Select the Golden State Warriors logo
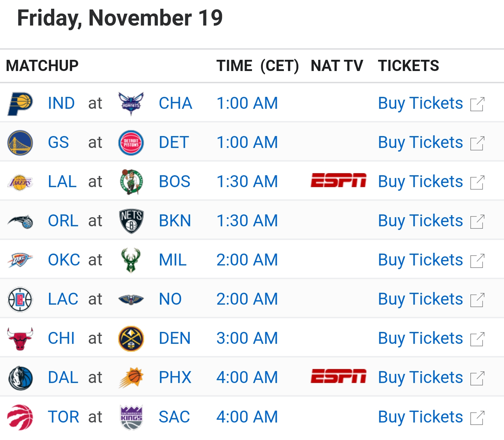The height and width of the screenshot is (440, 504). [x=20, y=143]
